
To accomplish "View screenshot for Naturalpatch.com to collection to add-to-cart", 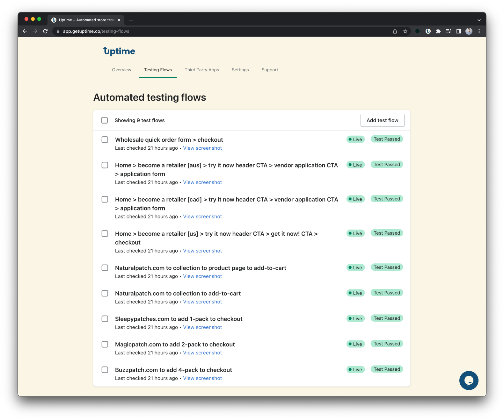I will (202, 302).
